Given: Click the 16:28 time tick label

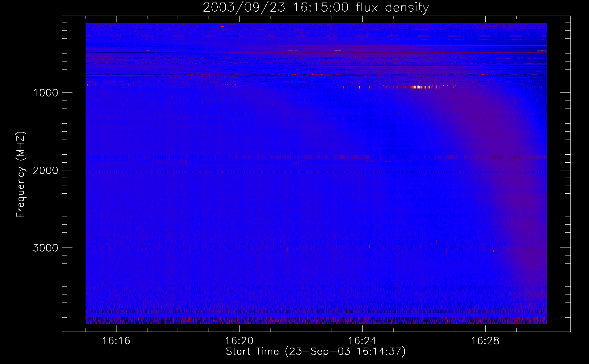Looking at the screenshot, I should pos(485,341).
